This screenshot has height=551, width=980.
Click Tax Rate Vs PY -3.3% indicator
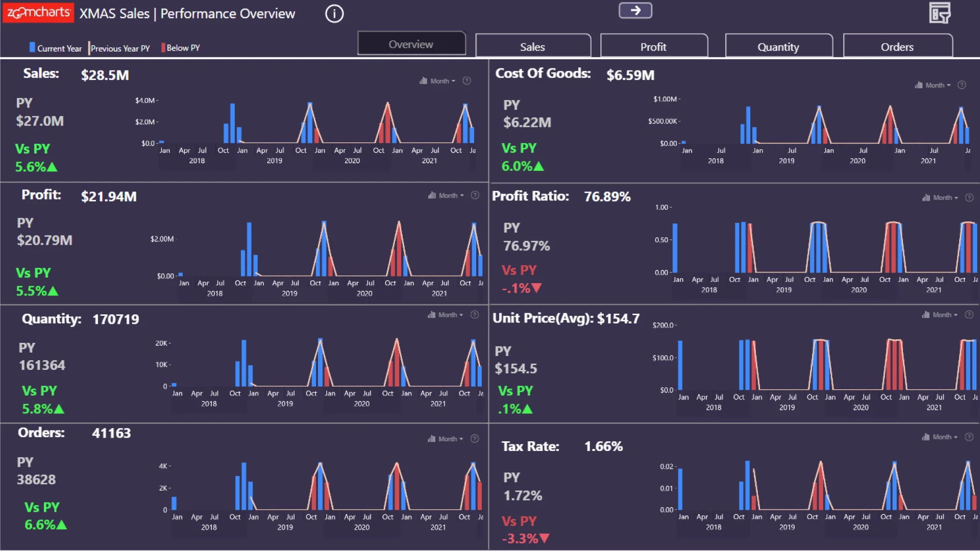[526, 538]
